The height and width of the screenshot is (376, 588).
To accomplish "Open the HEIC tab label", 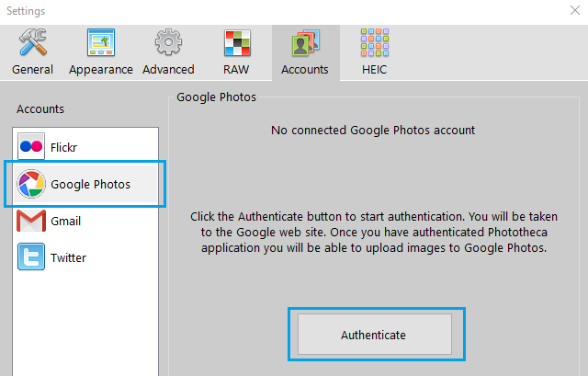I will click(x=374, y=70).
